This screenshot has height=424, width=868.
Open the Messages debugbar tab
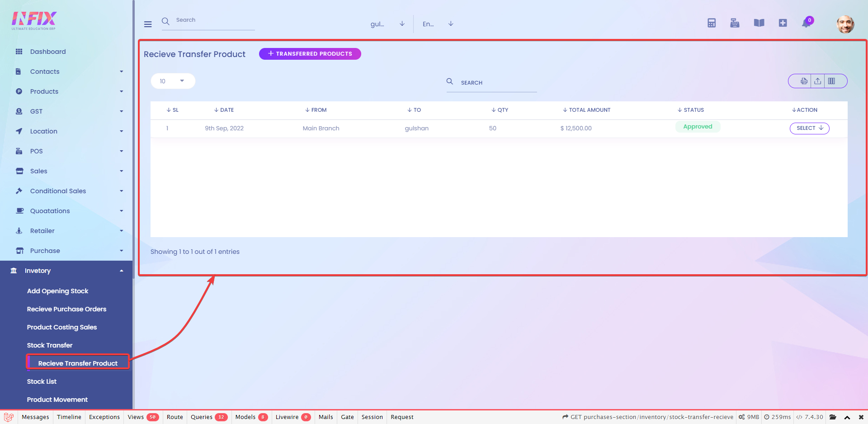35,417
